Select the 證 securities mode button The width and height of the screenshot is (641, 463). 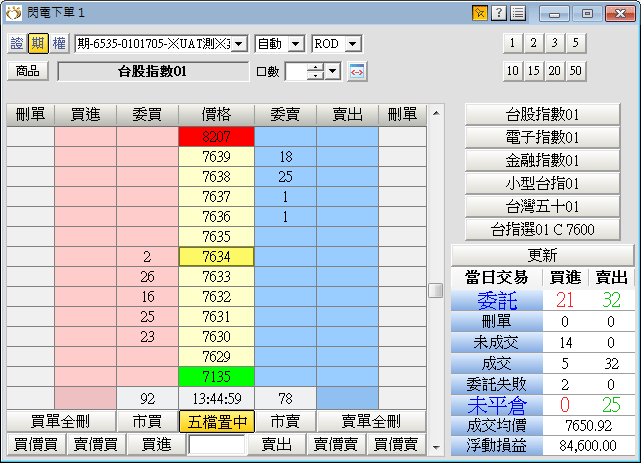pyautogui.click(x=17, y=44)
